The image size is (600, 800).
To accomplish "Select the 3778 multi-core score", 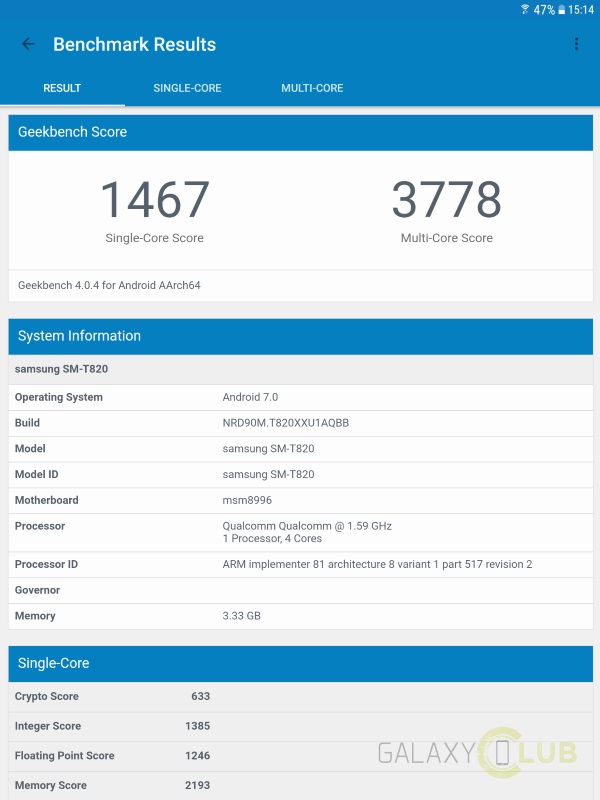I will [x=446, y=199].
